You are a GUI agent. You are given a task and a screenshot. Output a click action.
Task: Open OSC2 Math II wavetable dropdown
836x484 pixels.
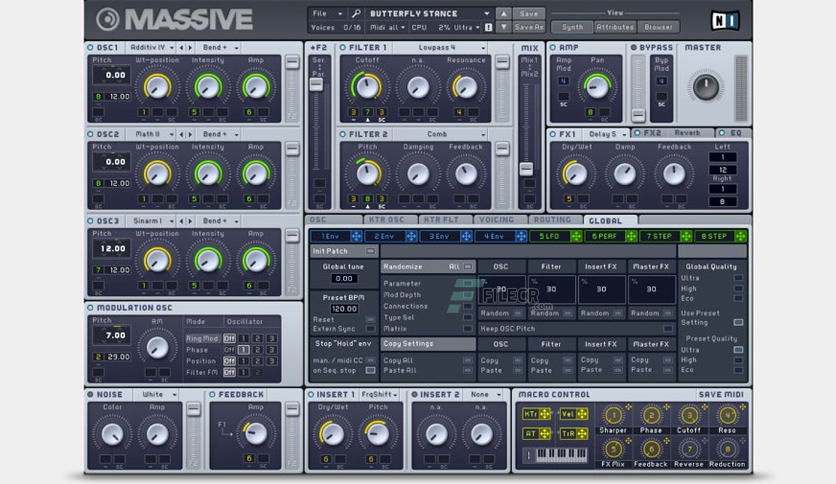(x=152, y=134)
